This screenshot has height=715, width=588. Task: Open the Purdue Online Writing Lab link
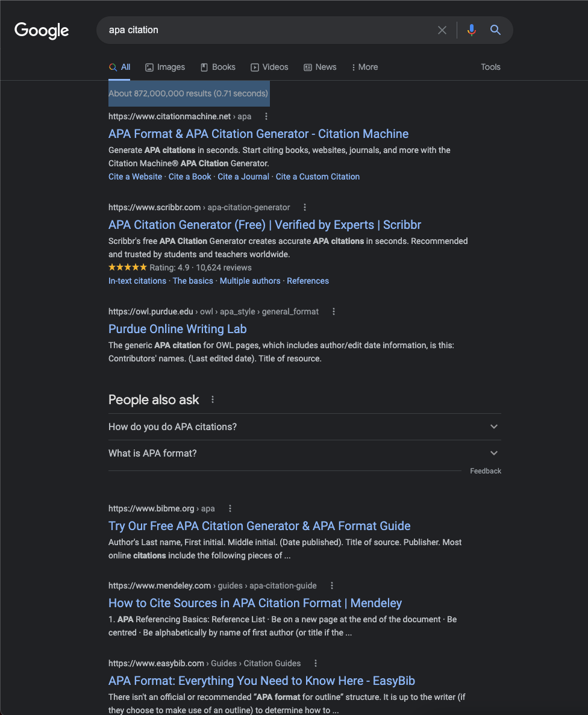coord(178,329)
